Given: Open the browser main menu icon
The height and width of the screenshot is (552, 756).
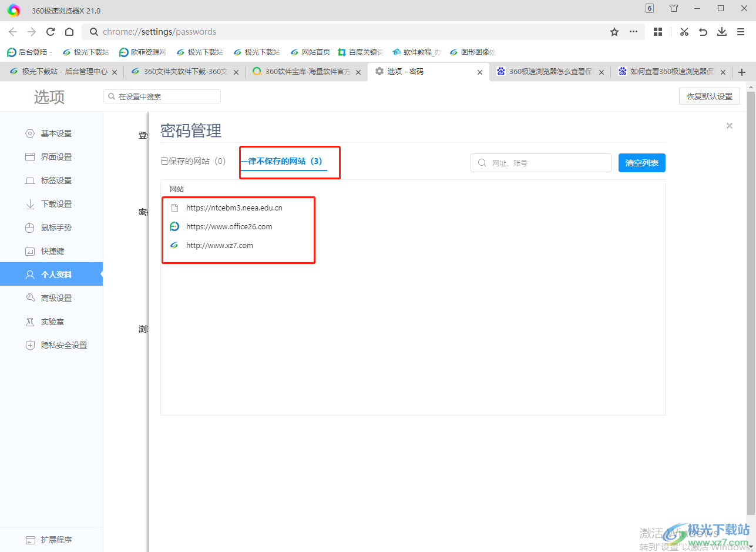Looking at the screenshot, I should [741, 32].
